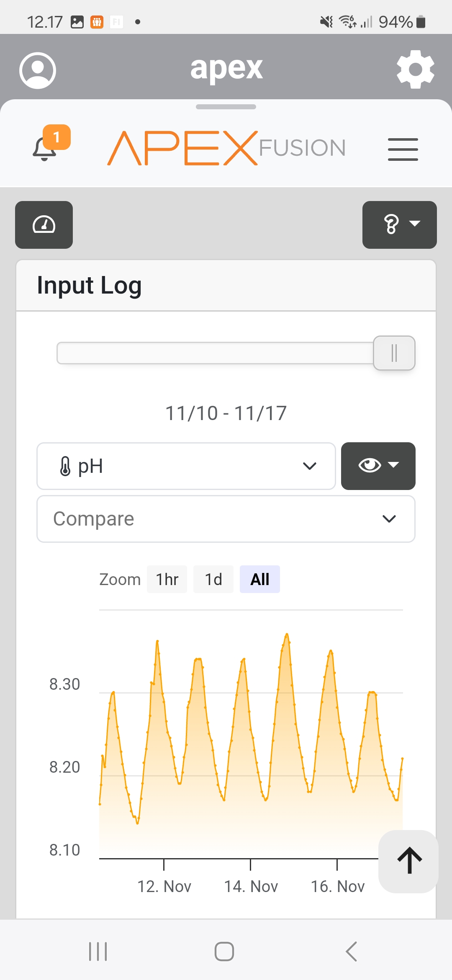Expand the pH input dropdown
Screen dimensions: 452x980
[x=186, y=466]
